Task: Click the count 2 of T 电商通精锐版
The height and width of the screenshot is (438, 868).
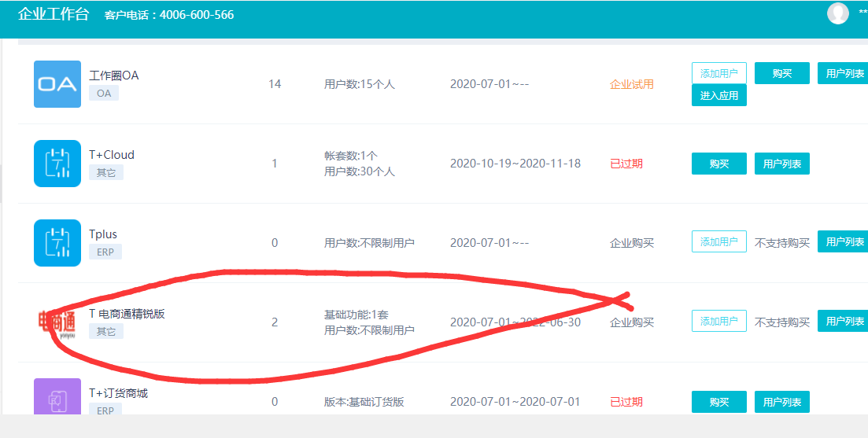Action: (x=275, y=322)
